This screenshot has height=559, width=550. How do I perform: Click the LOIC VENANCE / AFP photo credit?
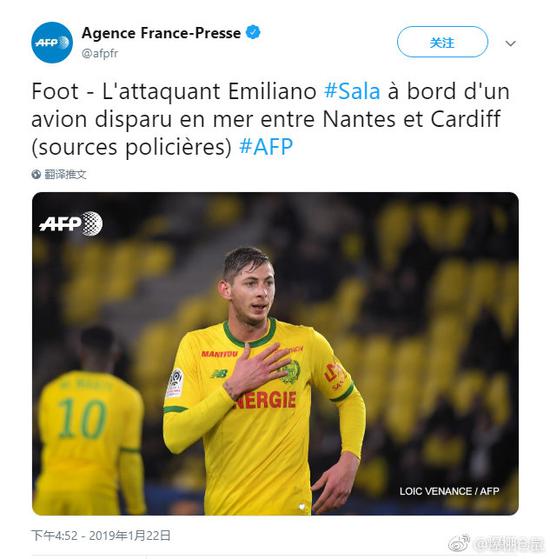click(449, 491)
